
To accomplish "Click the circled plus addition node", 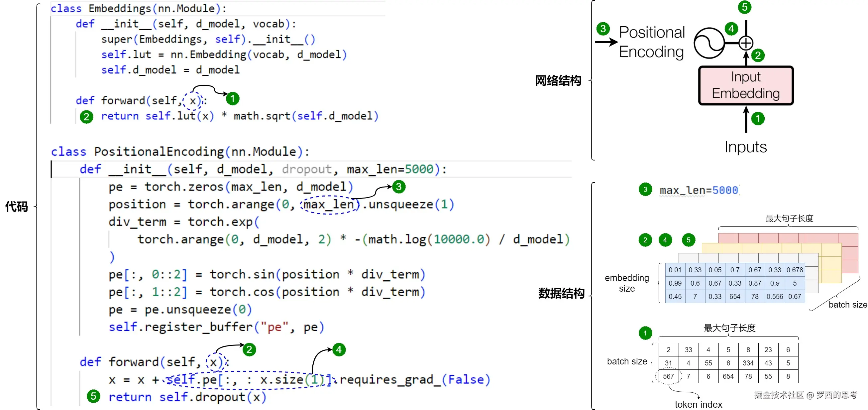I will tap(746, 43).
